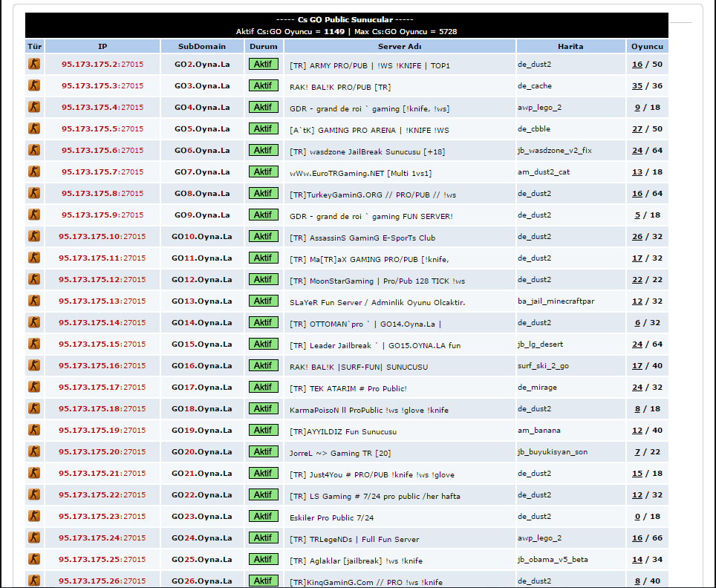Screen dimensions: 716x588
Task: Open IP link 95.173.175.2:27015
Action: 102,65
